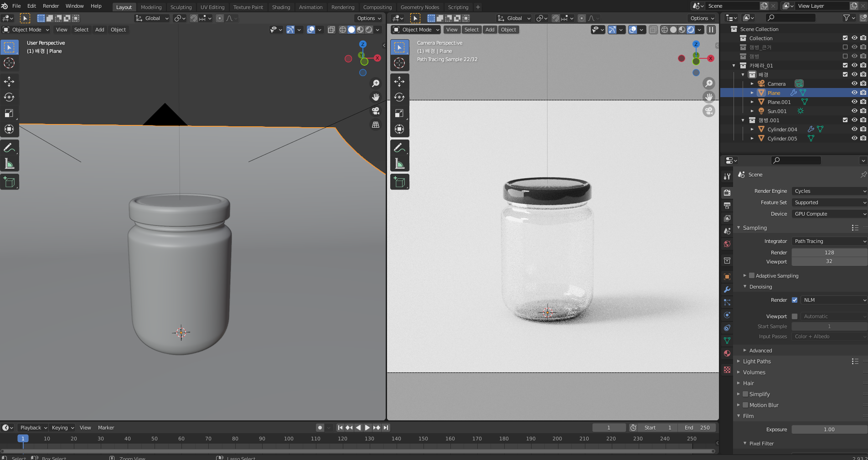
Task: Click the pan hand icon in left viewport
Action: tap(376, 97)
